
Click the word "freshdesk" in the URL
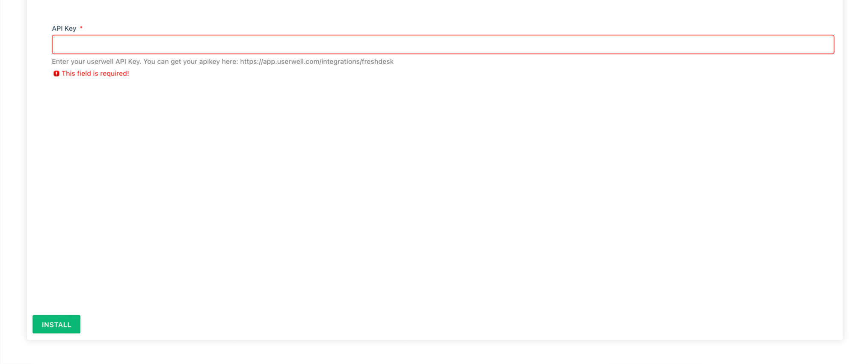coord(377,62)
